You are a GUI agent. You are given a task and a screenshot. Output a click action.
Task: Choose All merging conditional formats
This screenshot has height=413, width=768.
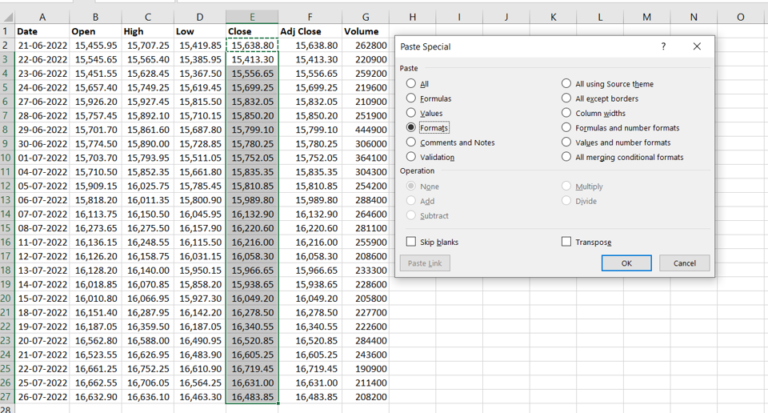click(567, 157)
